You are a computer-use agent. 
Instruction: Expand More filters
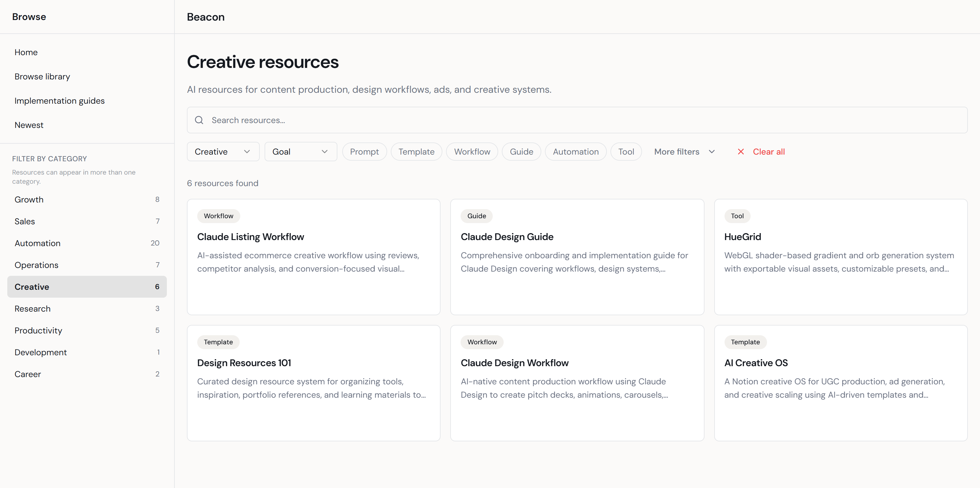point(684,152)
